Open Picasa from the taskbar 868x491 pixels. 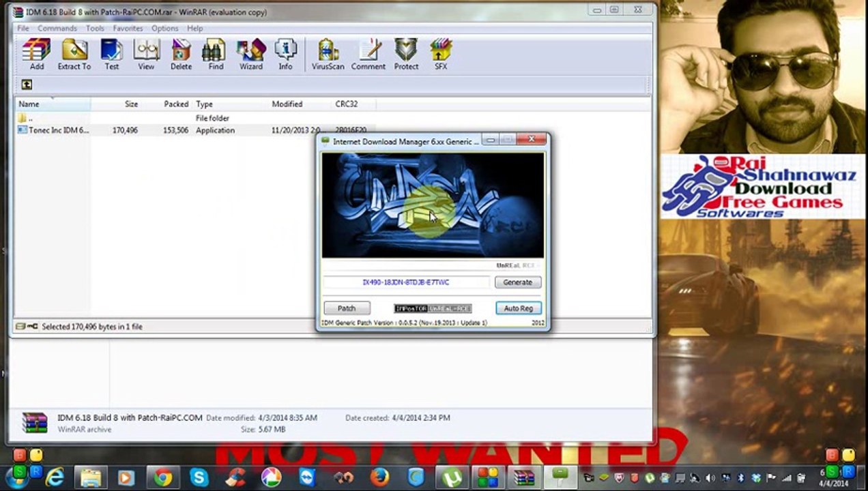[x=271, y=477]
